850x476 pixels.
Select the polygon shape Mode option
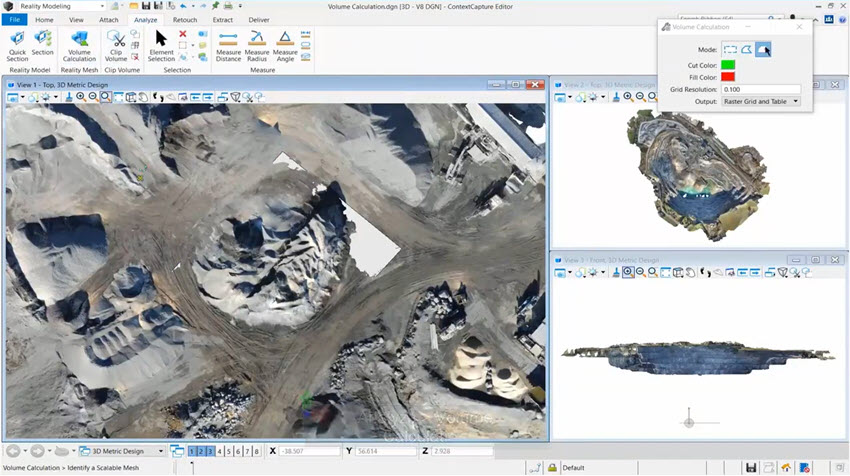(x=746, y=49)
